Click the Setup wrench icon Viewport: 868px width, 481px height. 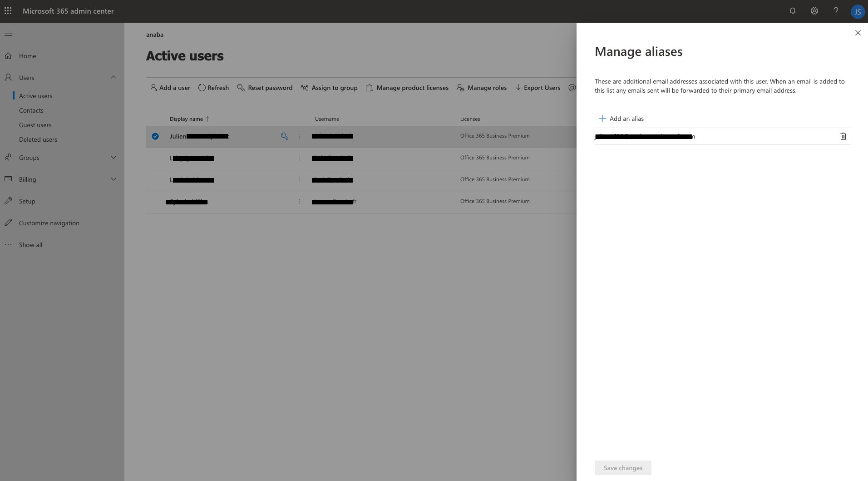point(8,201)
